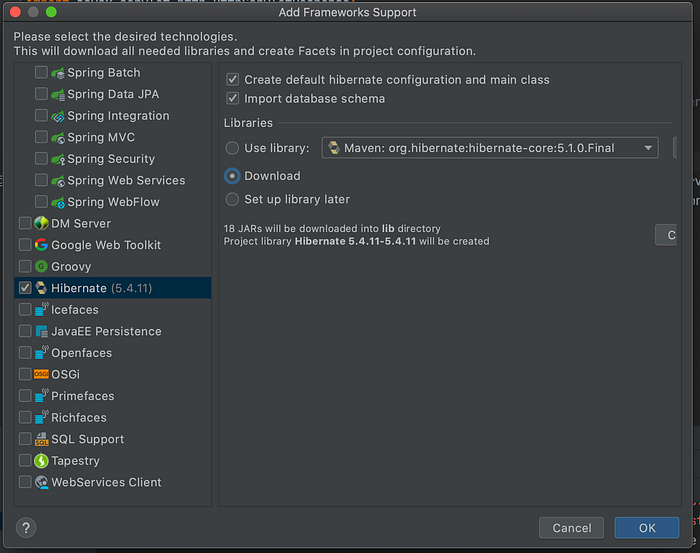Click the Google Web Toolkit icon

pos(41,245)
